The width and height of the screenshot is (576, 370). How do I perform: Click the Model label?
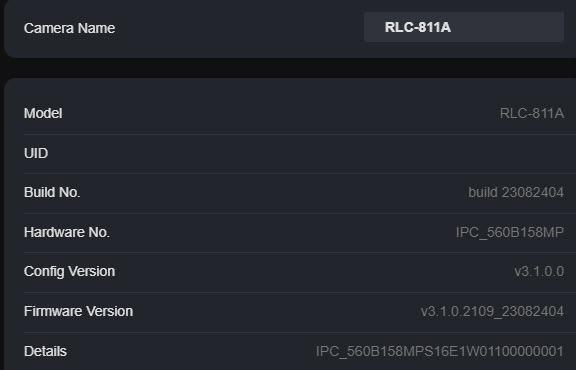click(x=43, y=113)
